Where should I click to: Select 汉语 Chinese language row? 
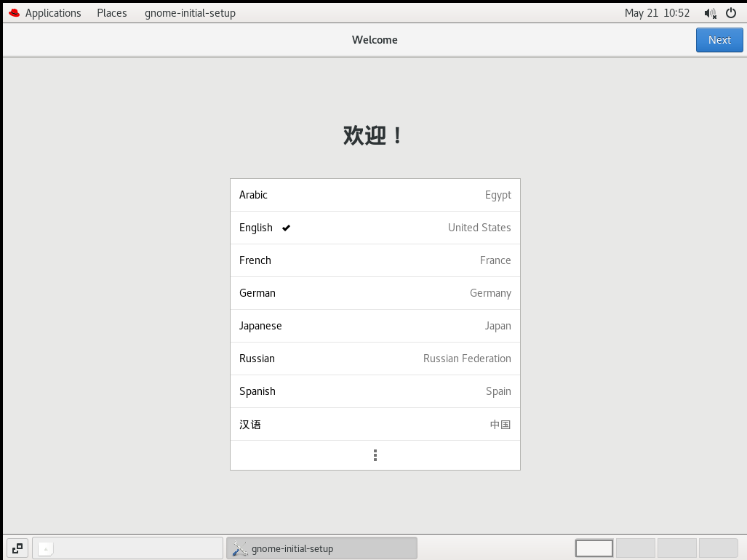tap(375, 424)
